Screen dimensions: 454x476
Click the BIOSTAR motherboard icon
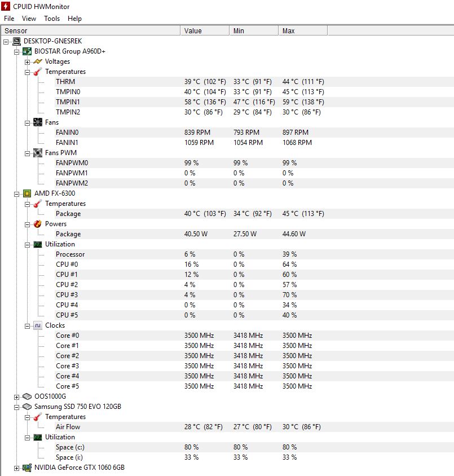[x=27, y=51]
